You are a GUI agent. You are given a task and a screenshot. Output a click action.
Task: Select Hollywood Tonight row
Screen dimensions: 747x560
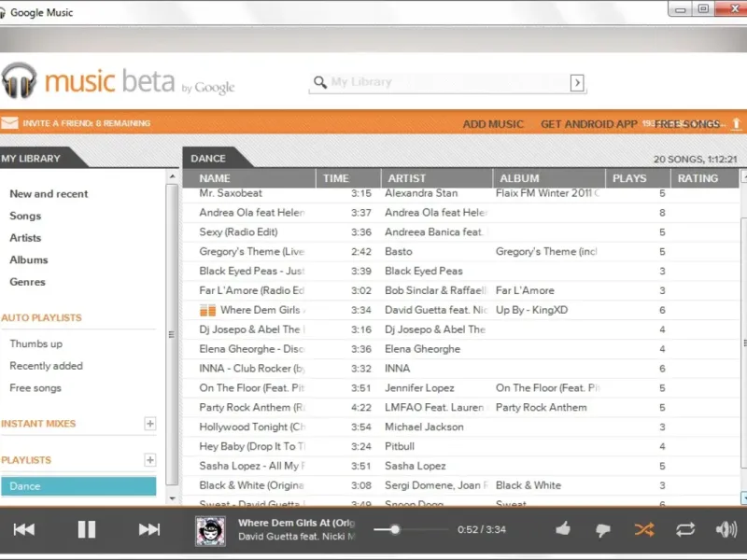(461, 427)
